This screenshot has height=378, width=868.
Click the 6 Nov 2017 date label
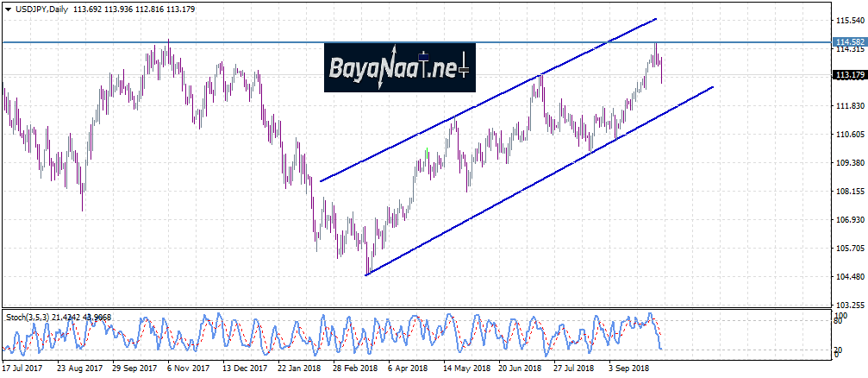pyautogui.click(x=186, y=368)
